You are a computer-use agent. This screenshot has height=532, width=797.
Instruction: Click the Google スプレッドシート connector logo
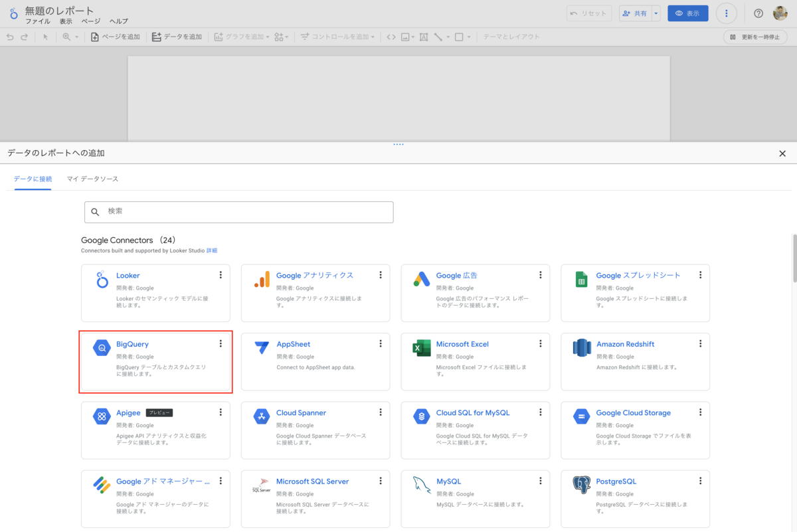pyautogui.click(x=581, y=280)
